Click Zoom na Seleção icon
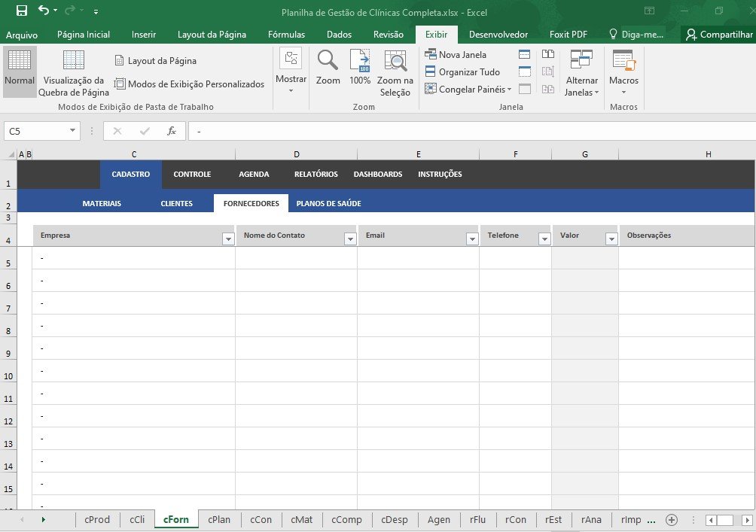Viewport: 756px width, 532px height. pyautogui.click(x=395, y=73)
